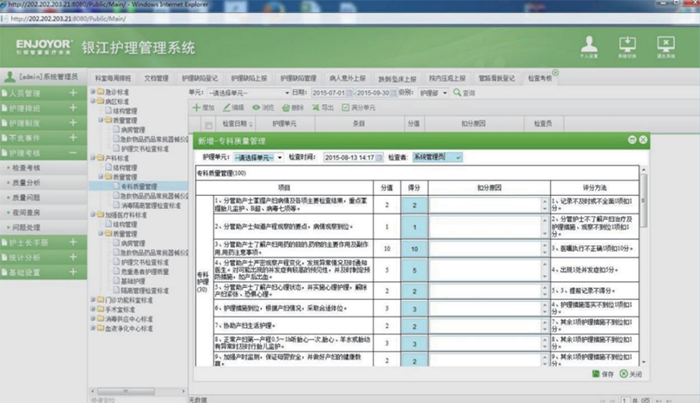Open calendar picker for start date 2015-07-01
700x403 pixels.
[x=350, y=93]
